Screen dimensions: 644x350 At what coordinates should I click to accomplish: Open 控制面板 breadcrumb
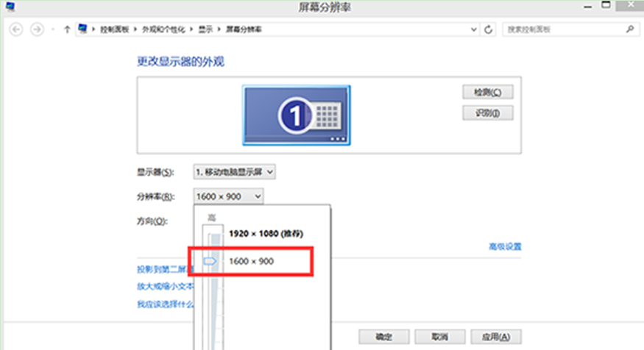pos(115,29)
